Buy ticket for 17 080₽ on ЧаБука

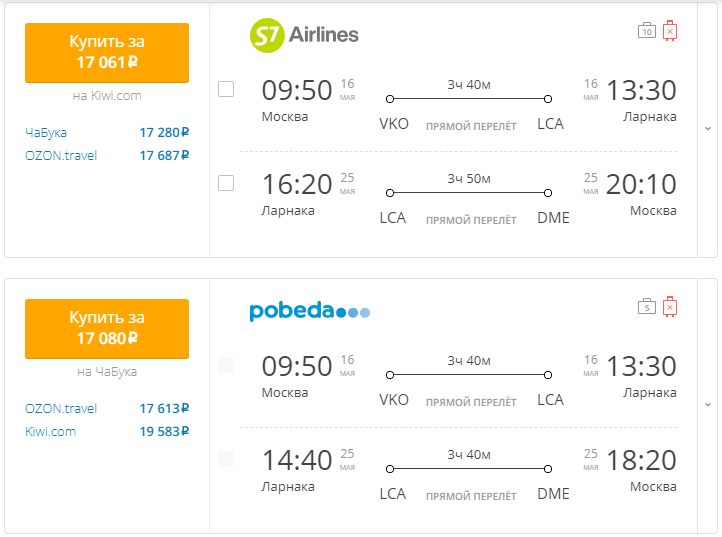tap(107, 329)
